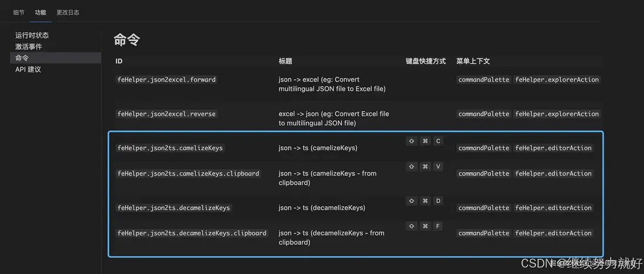Viewport: 644px width, 274px height.
Task: Click the json -> excel title text
Action: pos(332,84)
